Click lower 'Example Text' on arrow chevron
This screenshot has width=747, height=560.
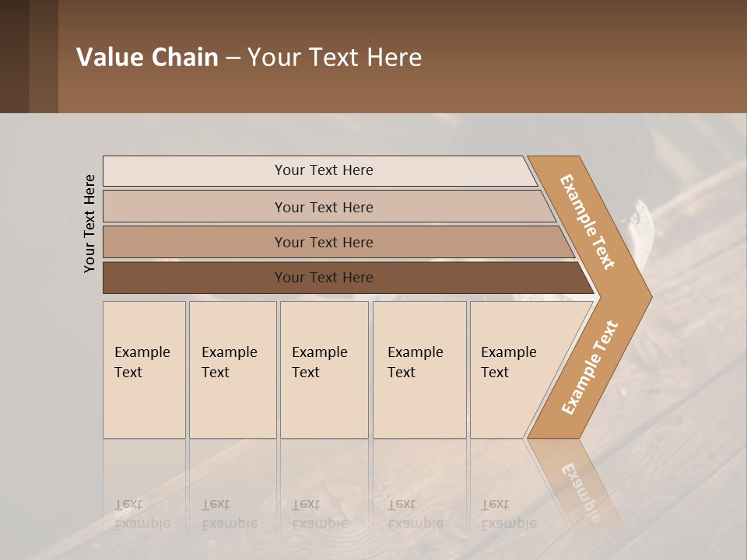(590, 367)
